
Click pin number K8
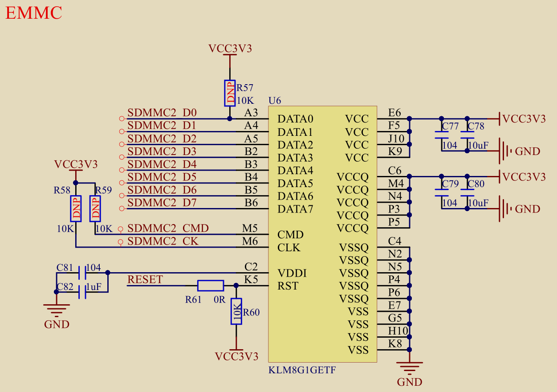click(395, 344)
